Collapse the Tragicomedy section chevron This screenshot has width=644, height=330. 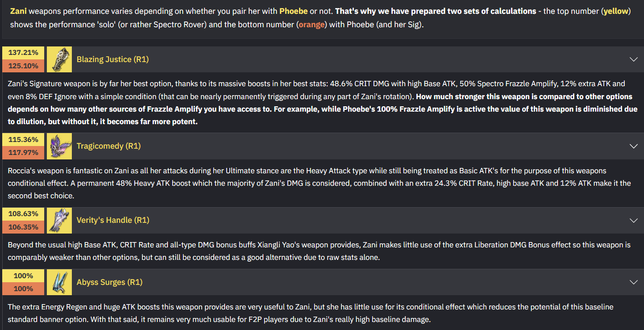coord(633,146)
